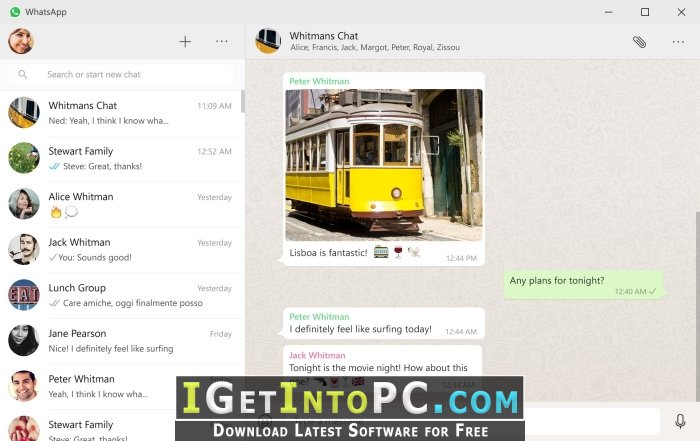This screenshot has width=700, height=441.
Task: Click the Lunch Group EAT avatar
Action: [24, 295]
